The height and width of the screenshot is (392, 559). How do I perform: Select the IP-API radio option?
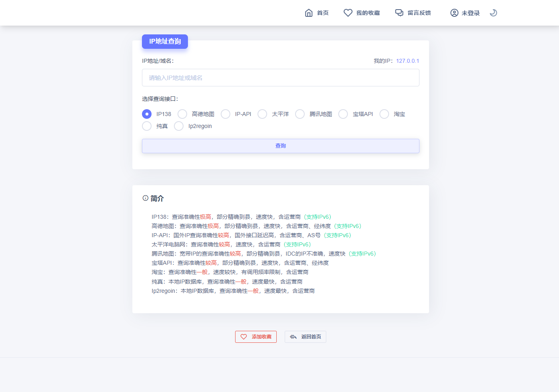click(x=226, y=114)
